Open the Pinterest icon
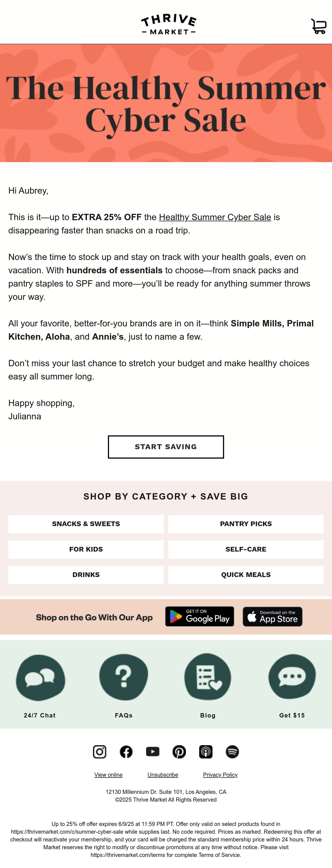Viewport: 332px width, 868px height. pos(179,752)
